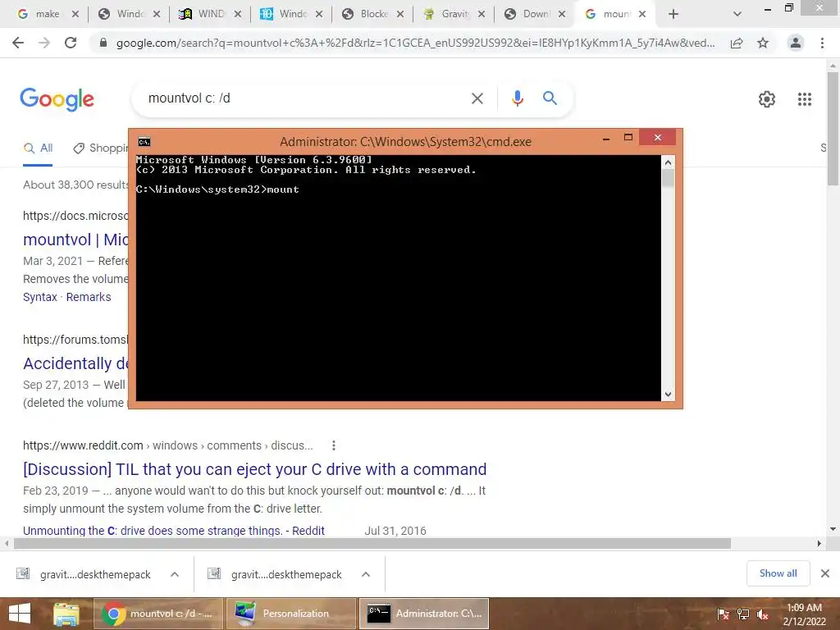Open a new tab with the plus button
The height and width of the screenshot is (630, 840).
click(x=673, y=14)
